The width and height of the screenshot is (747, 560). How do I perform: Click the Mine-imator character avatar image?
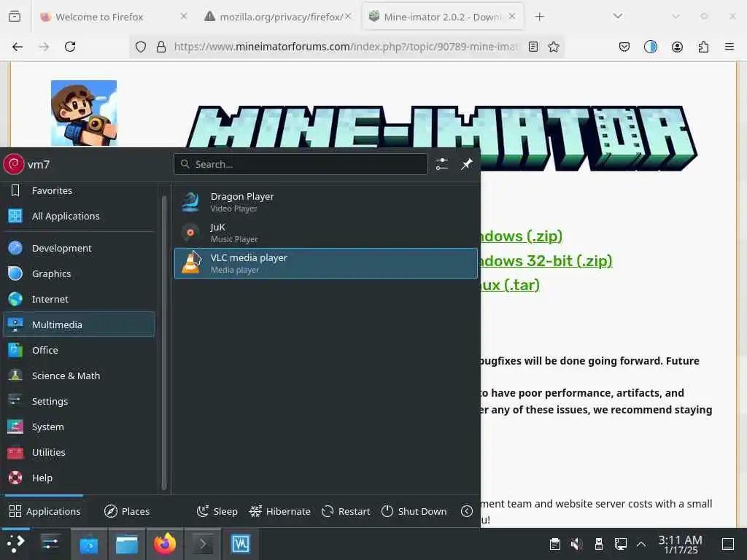84,113
